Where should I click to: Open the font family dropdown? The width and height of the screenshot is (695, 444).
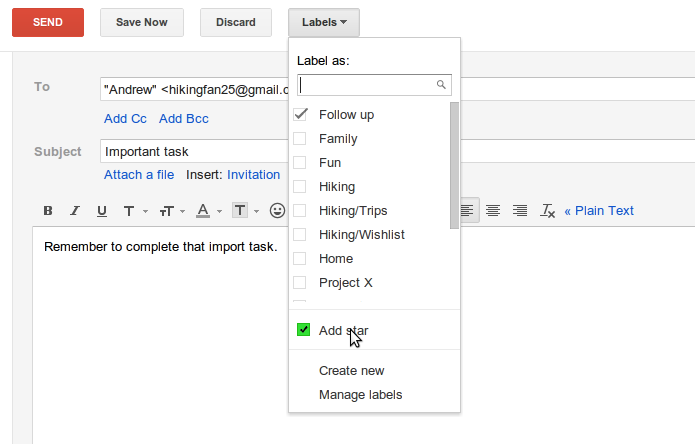(x=134, y=211)
